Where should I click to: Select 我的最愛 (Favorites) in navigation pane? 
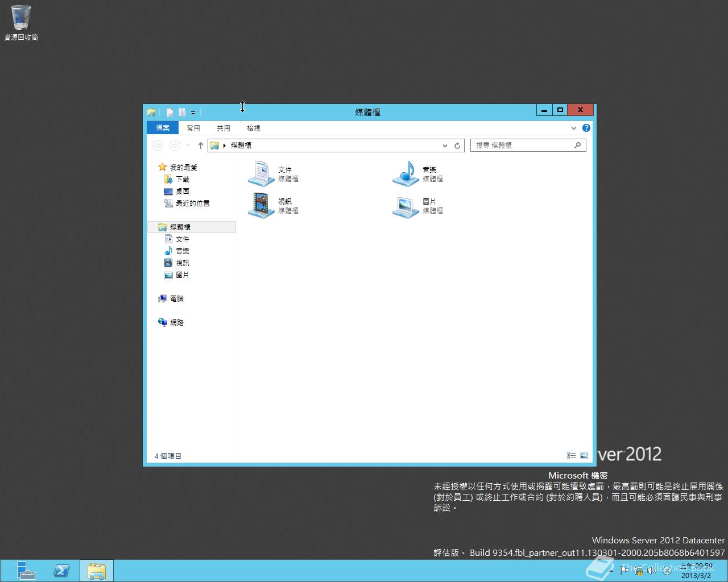(178, 167)
